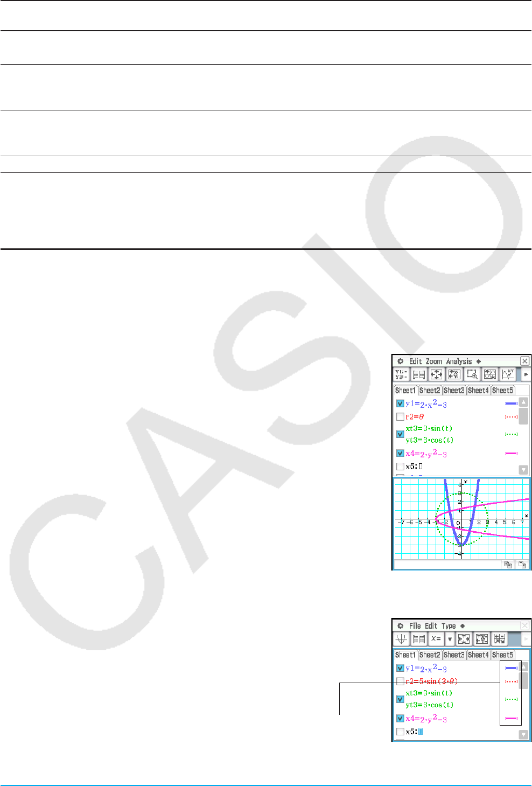Uncheck y1=2·x²−3 in upper window
Screen dimensions: 532x786
(x=400, y=404)
